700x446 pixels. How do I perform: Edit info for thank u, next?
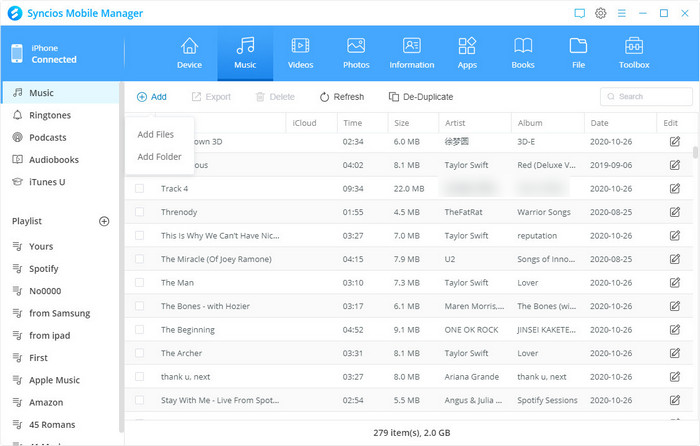[x=675, y=376]
